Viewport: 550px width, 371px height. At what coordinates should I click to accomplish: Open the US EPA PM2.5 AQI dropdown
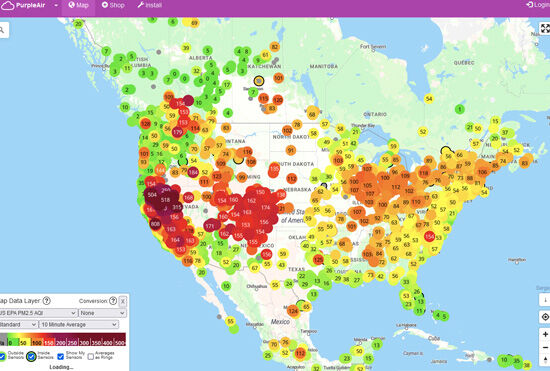click(38, 313)
